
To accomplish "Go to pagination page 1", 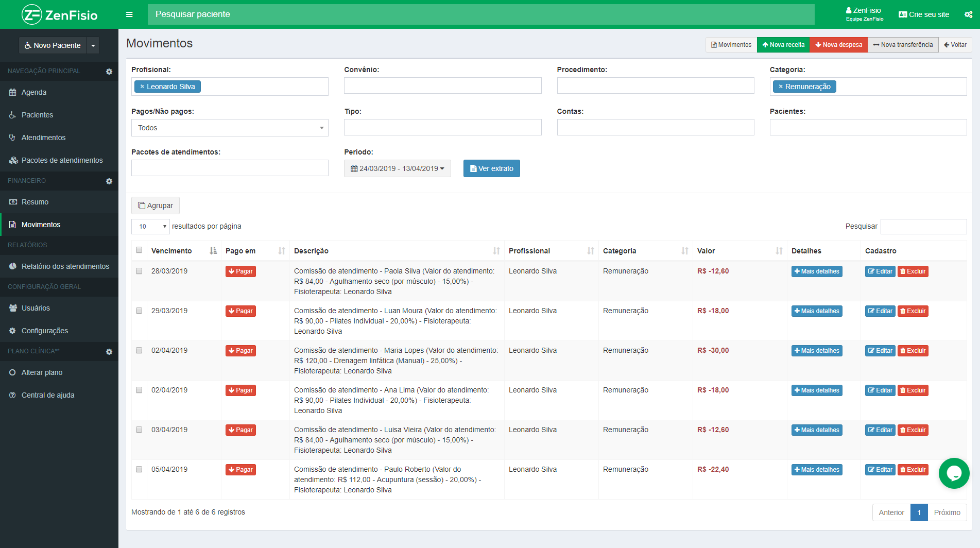I will point(919,512).
